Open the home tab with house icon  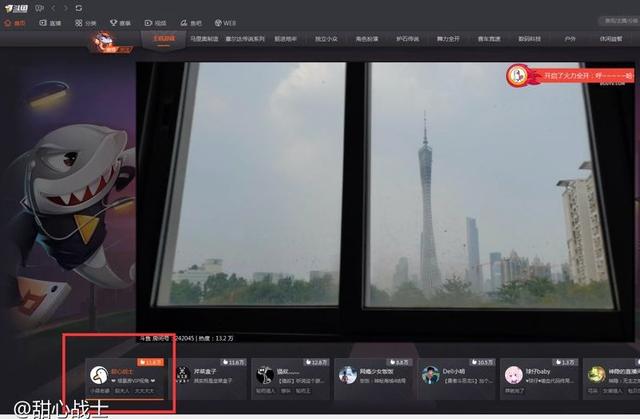[x=15, y=23]
